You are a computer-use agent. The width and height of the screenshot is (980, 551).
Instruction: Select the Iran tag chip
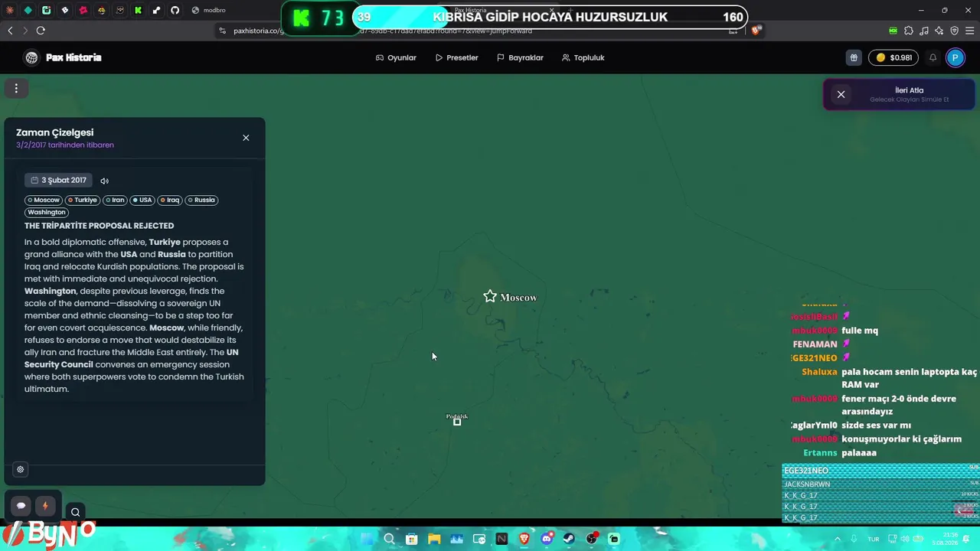[x=115, y=200]
